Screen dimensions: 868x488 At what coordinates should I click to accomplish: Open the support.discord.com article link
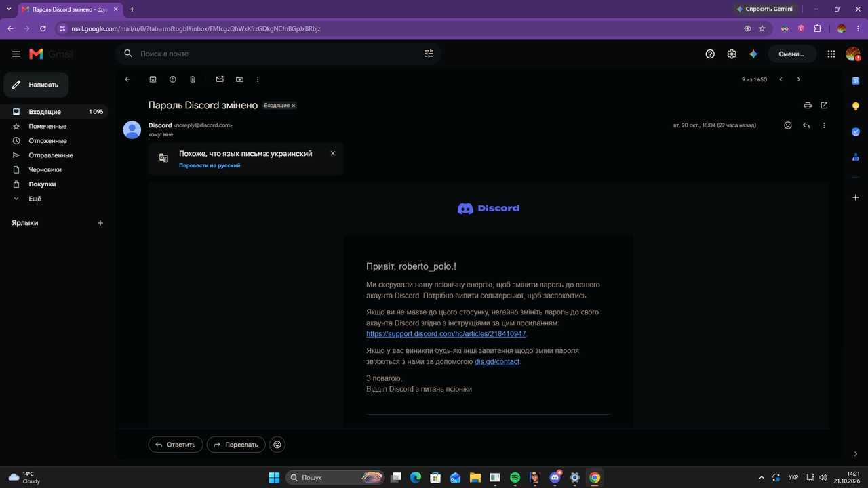(x=446, y=334)
